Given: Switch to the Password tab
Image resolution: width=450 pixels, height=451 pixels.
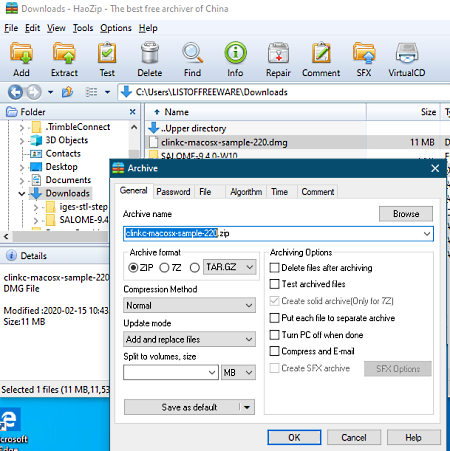Looking at the screenshot, I should pyautogui.click(x=173, y=192).
